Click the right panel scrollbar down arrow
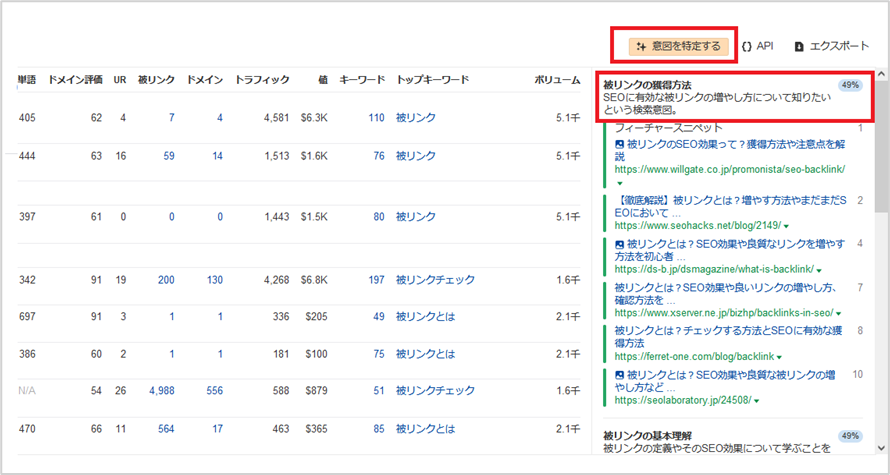The height and width of the screenshot is (475, 890). click(881, 447)
